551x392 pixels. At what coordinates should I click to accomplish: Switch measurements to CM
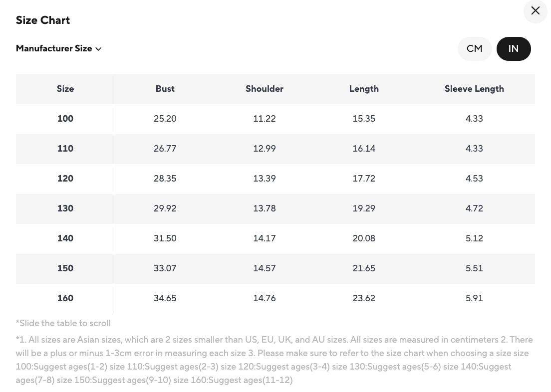tap(475, 49)
